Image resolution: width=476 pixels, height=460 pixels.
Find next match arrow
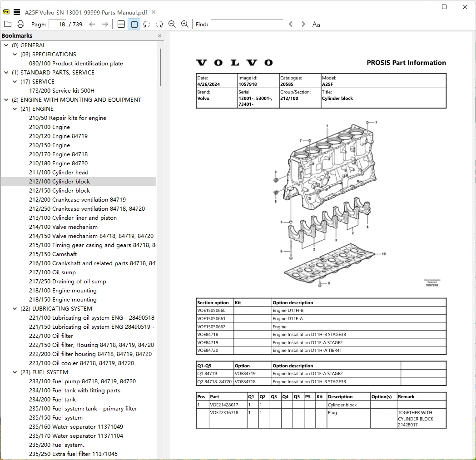303,24
